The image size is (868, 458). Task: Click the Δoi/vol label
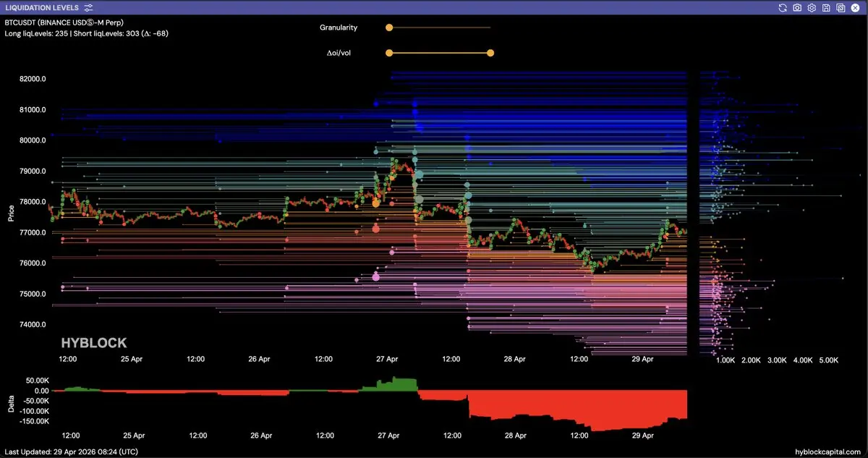click(339, 53)
